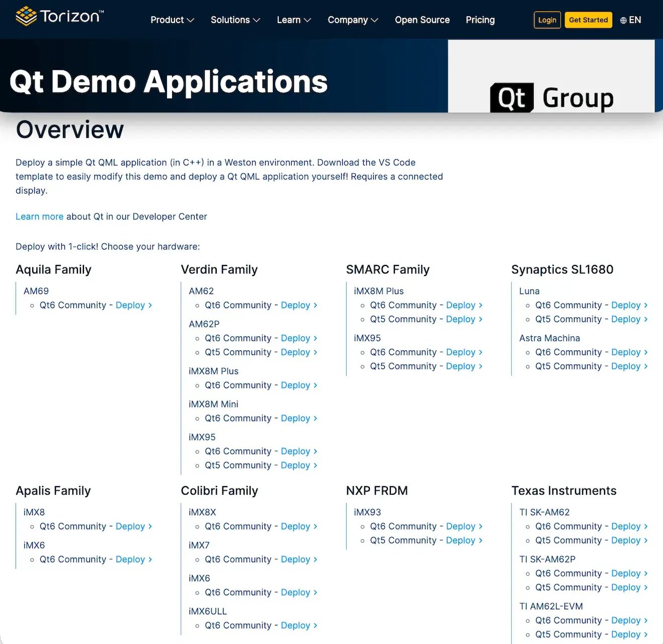Expand the Company dropdown menu
Image resolution: width=663 pixels, height=644 pixels.
(x=352, y=20)
